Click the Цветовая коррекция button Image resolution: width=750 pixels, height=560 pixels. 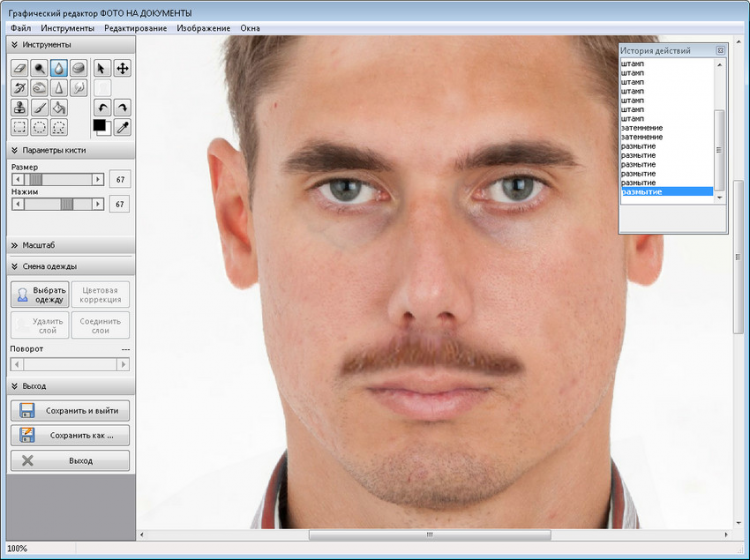[100, 295]
